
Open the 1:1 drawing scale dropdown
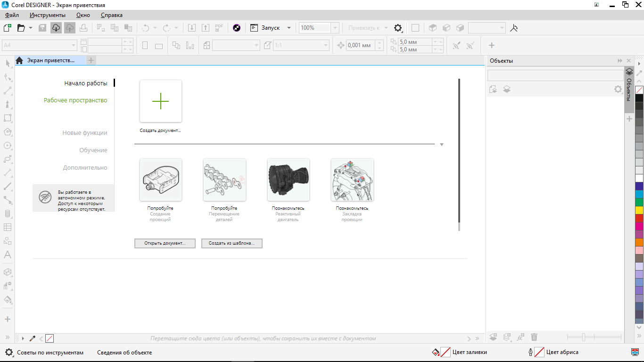[x=326, y=45]
